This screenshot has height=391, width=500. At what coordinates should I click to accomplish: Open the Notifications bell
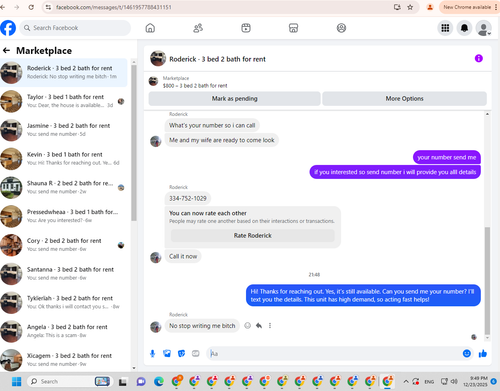[464, 28]
